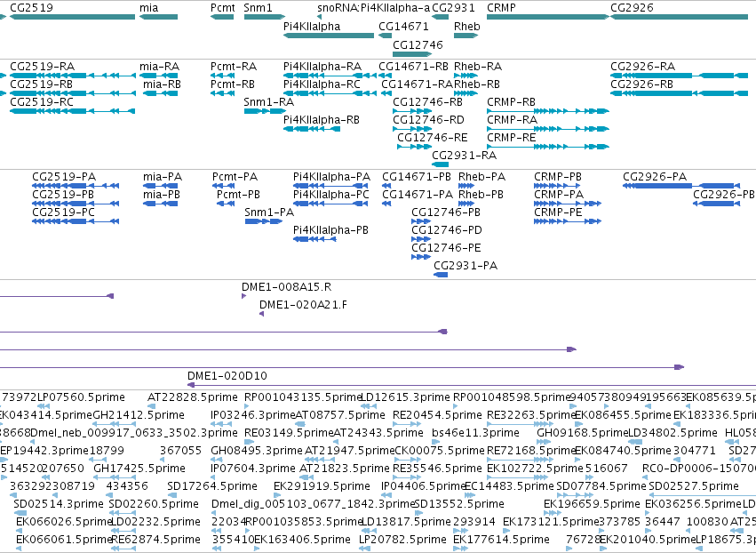Screen dimensions: 756x553
Task: Select the CG2519-RC transcript
Action: 72,111
